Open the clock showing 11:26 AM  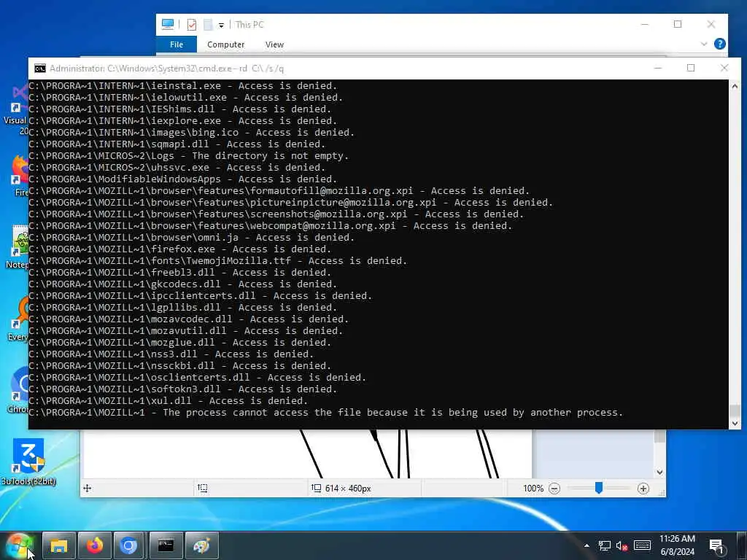(678, 545)
